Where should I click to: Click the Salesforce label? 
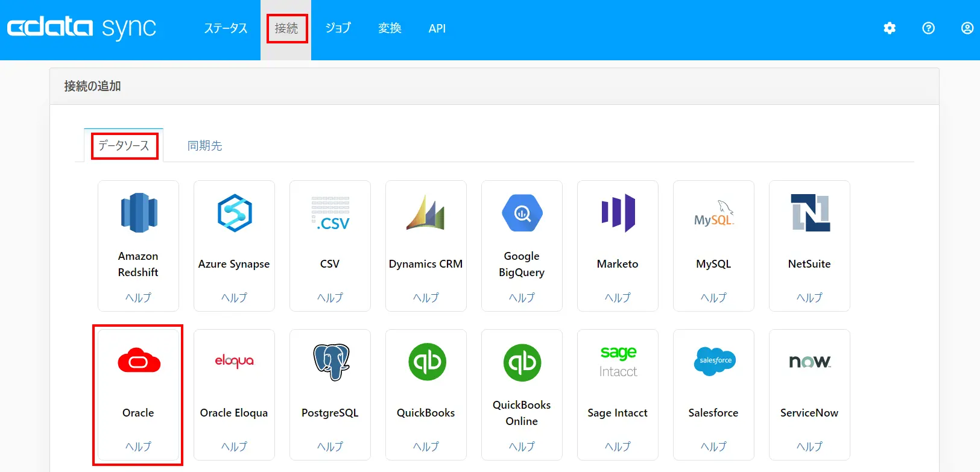713,413
